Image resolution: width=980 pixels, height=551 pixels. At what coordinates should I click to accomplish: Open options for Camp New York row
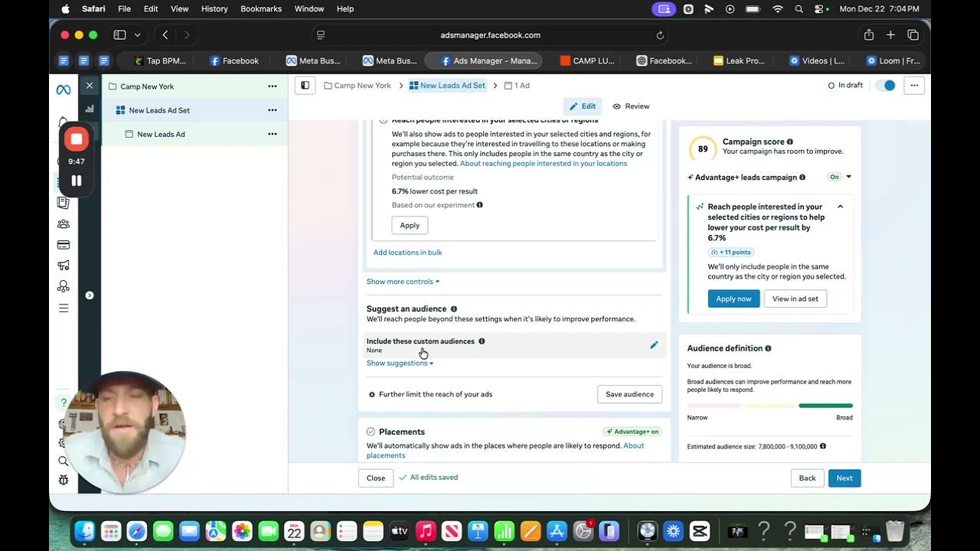[x=273, y=86]
